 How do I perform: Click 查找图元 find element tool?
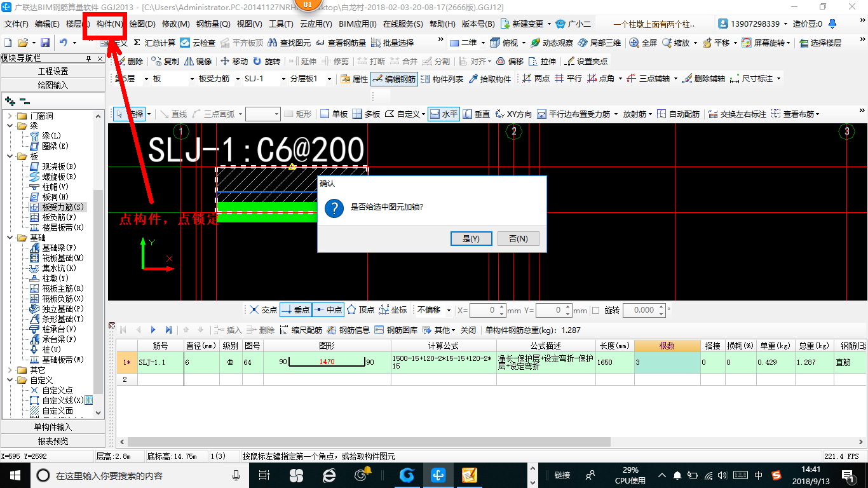pos(290,43)
